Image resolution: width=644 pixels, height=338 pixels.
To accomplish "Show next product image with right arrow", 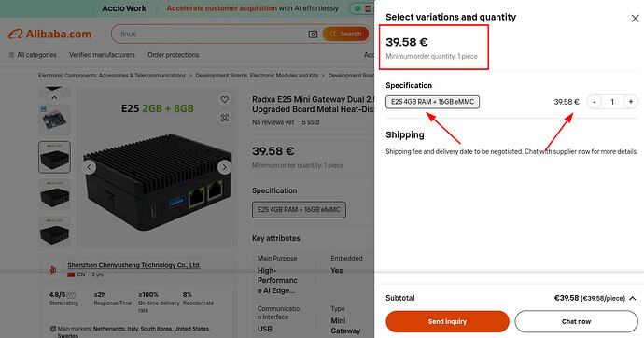I will point(224,167).
